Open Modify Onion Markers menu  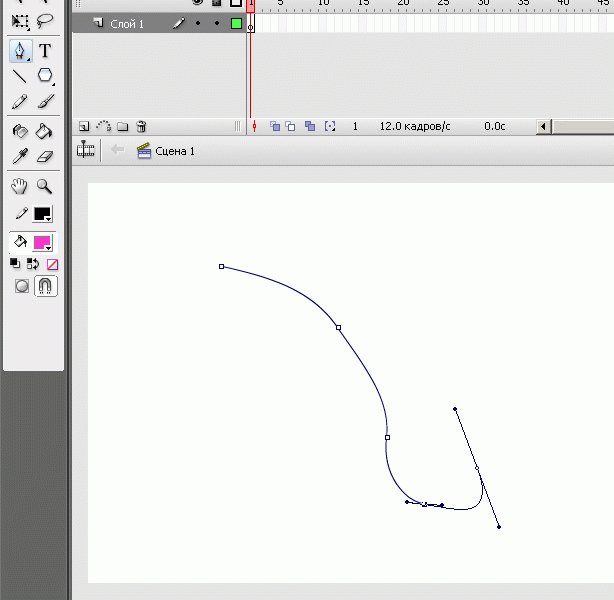click(330, 126)
